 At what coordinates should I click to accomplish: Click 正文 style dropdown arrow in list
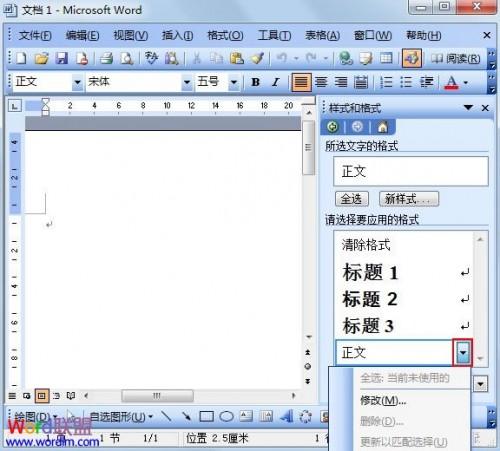click(463, 353)
